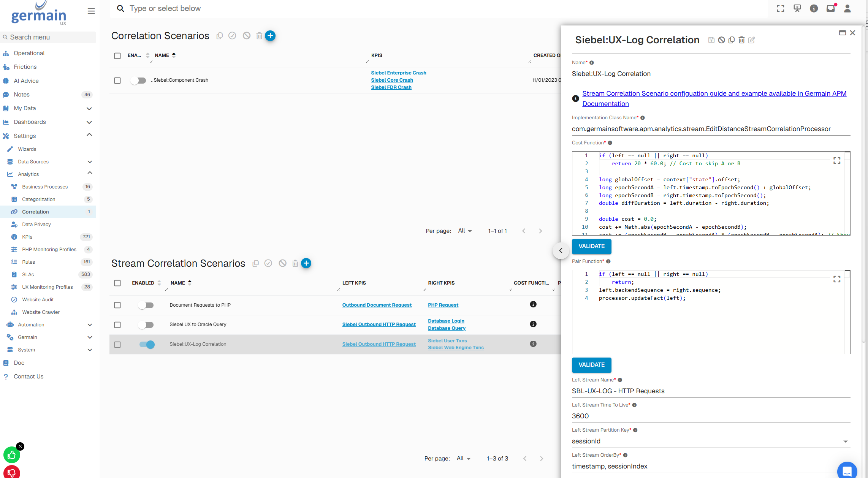Open the user profile icon

(x=847, y=8)
